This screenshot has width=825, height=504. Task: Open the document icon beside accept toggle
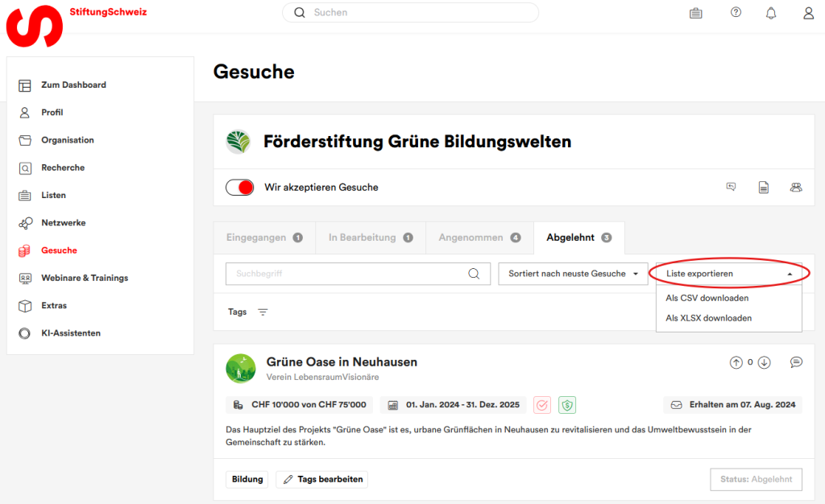pyautogui.click(x=763, y=188)
